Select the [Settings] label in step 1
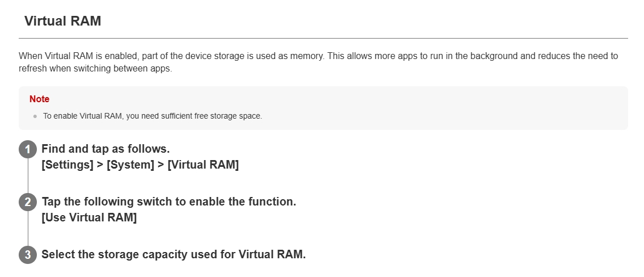The width and height of the screenshot is (644, 277). (x=68, y=165)
